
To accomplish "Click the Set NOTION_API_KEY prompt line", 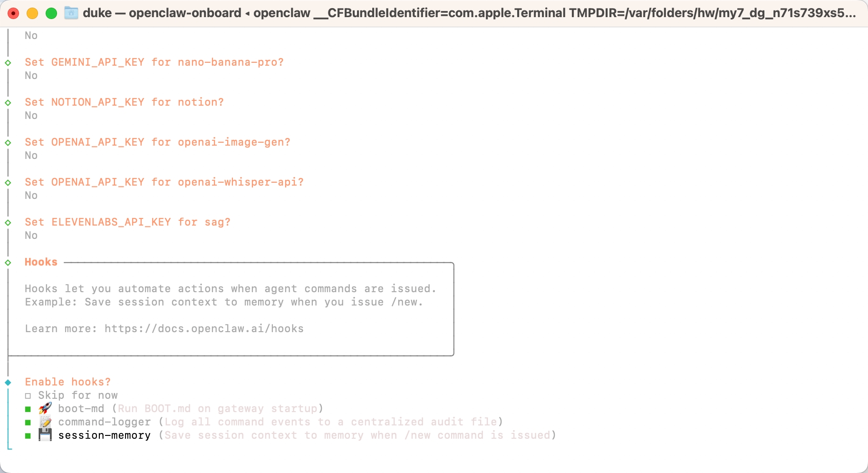I will pos(124,102).
